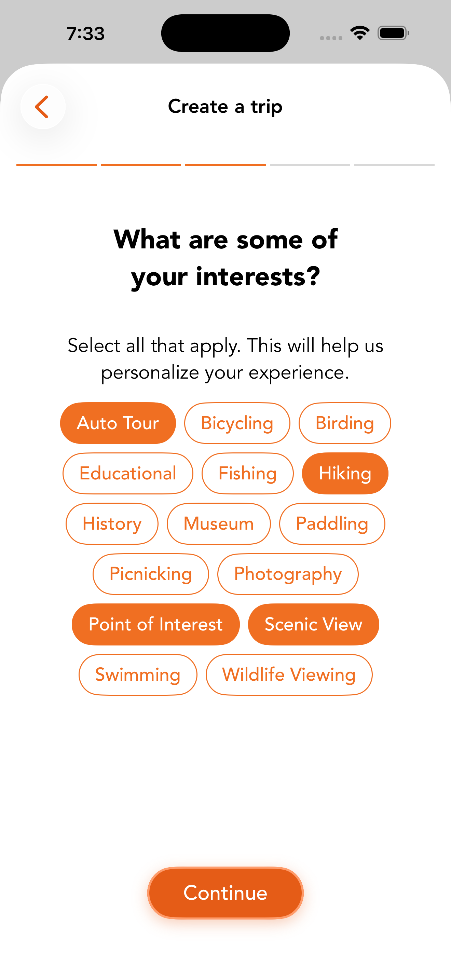Toggle the Paddling chip
Screen dimensions: 451x980
[332, 523]
